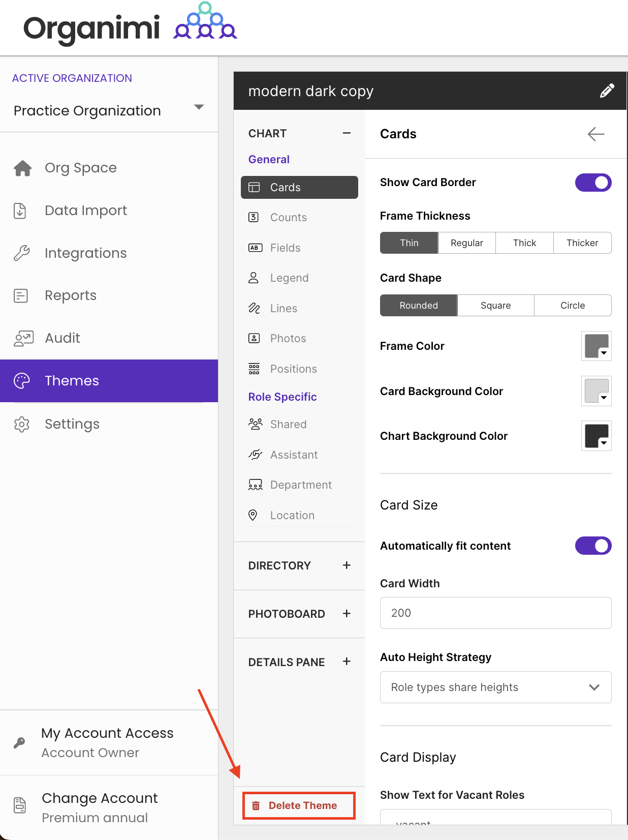Click the Cards table icon
Screen dimensions: 628x840
coord(254,187)
